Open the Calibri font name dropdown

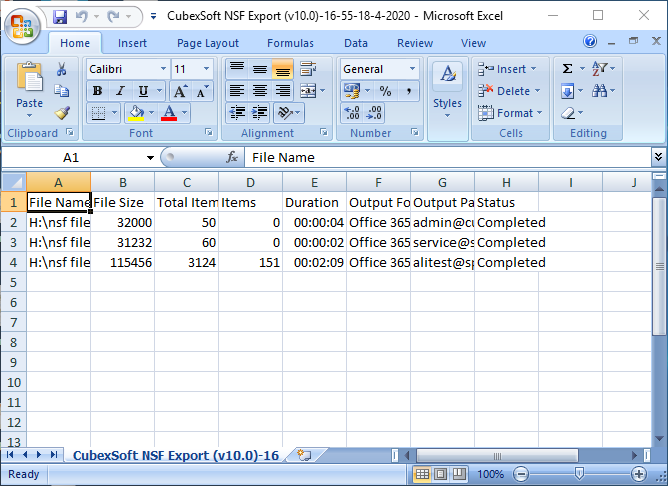click(x=161, y=69)
